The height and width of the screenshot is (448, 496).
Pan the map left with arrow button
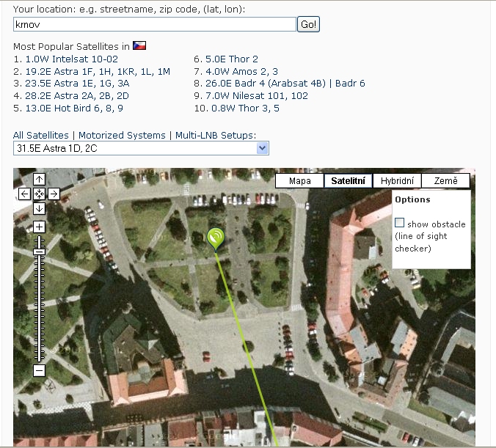(x=25, y=194)
